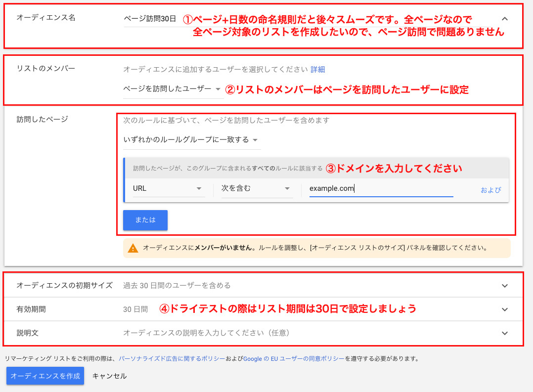Expand the 有効期間 section chevron
The height and width of the screenshot is (392, 533).
click(504, 309)
